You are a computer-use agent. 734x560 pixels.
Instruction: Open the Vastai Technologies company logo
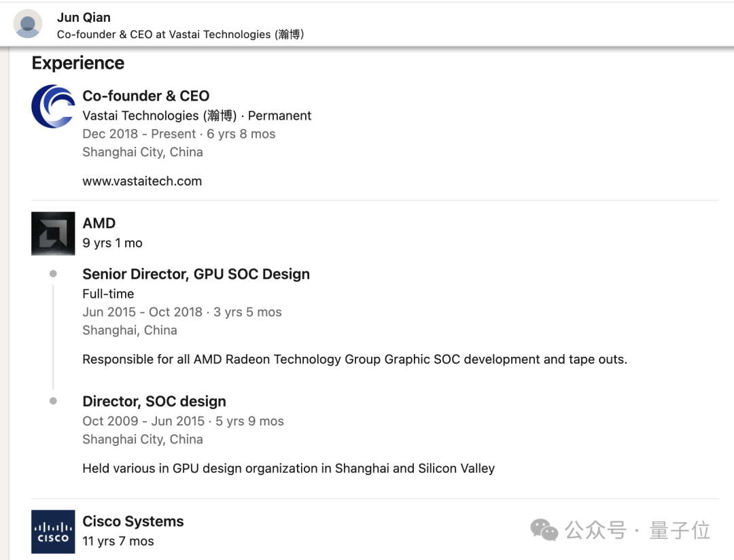(53, 106)
